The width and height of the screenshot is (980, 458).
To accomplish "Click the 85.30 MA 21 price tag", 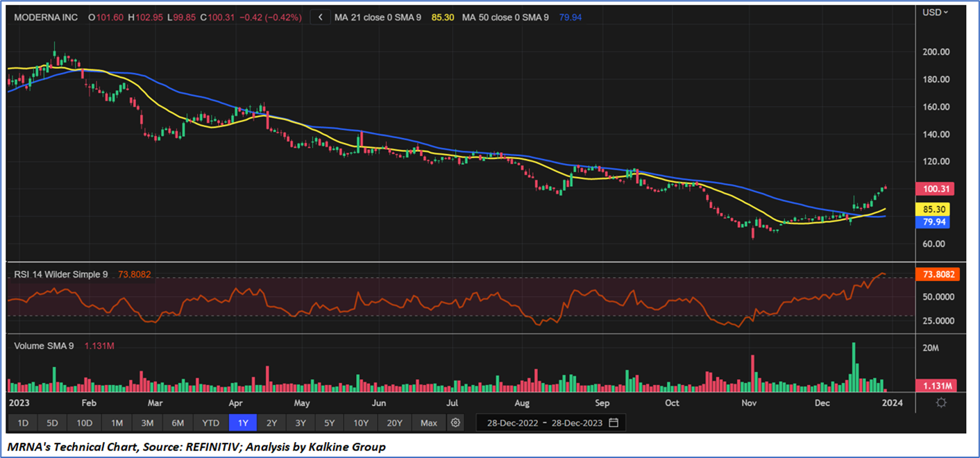I will click(x=932, y=209).
